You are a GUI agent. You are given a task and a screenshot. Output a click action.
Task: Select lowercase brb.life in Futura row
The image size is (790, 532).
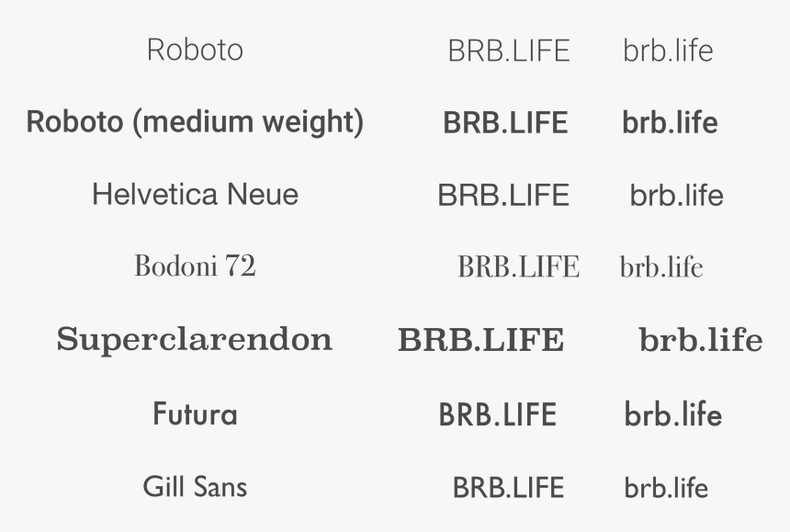pos(673,414)
